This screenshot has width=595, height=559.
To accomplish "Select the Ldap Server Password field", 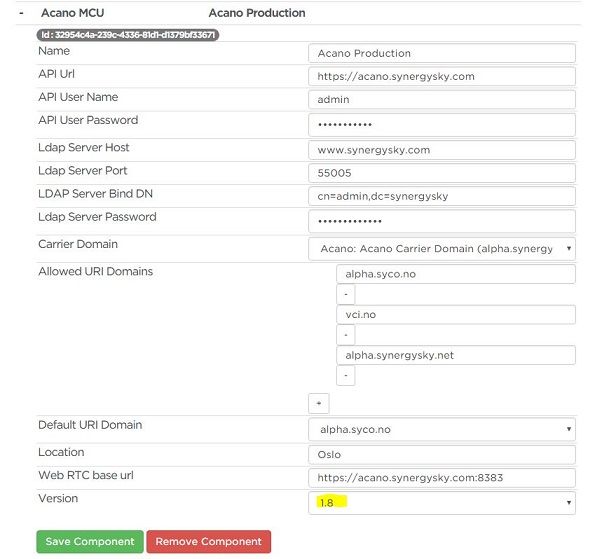I will (x=442, y=221).
